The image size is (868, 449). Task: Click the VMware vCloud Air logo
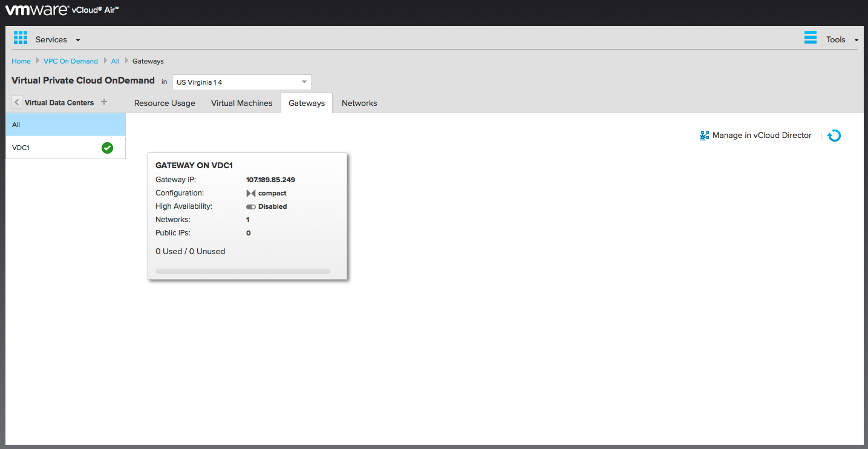click(x=62, y=10)
